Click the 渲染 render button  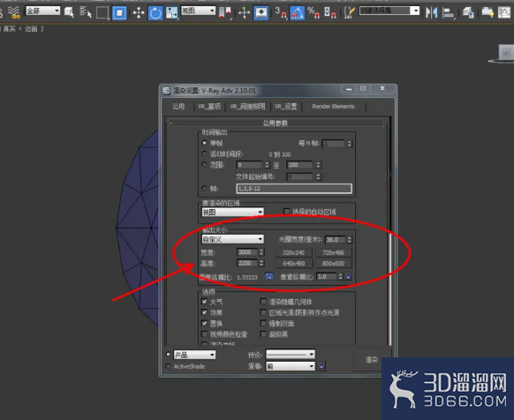372,360
